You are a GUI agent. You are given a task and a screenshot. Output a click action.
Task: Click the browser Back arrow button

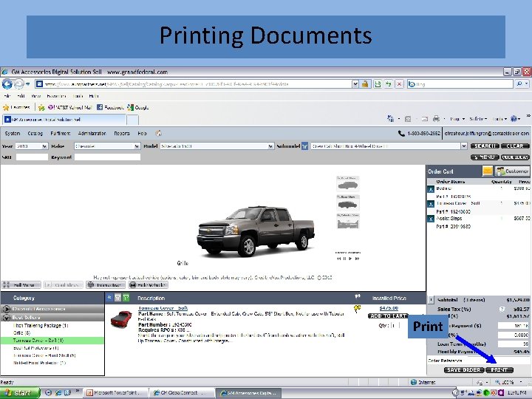click(7, 83)
